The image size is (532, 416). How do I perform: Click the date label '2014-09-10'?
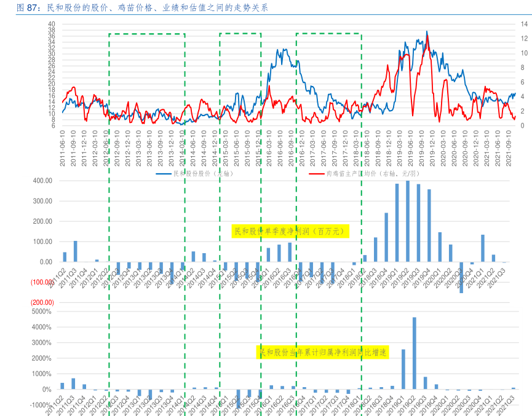click(204, 148)
